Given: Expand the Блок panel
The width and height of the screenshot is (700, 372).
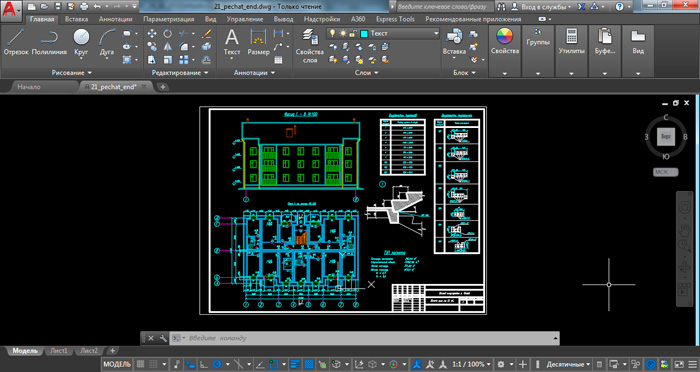Looking at the screenshot, I should [464, 73].
